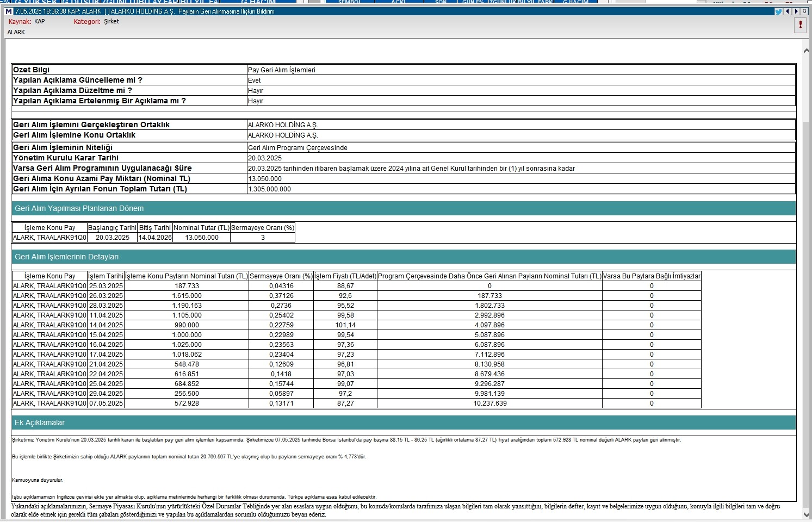This screenshot has height=522, width=812.
Task: Click the 25.03.2025 transaction date cell
Action: click(x=106, y=286)
